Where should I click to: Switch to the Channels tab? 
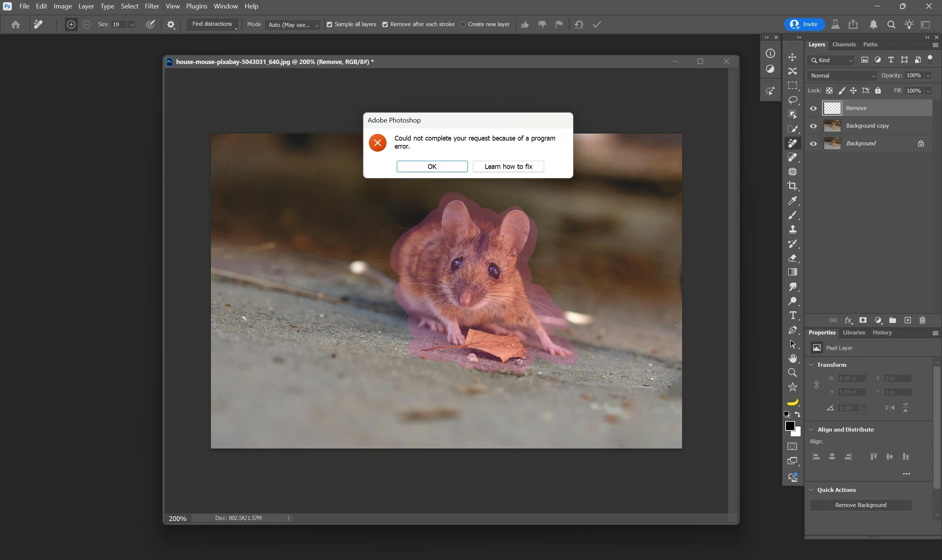click(843, 45)
